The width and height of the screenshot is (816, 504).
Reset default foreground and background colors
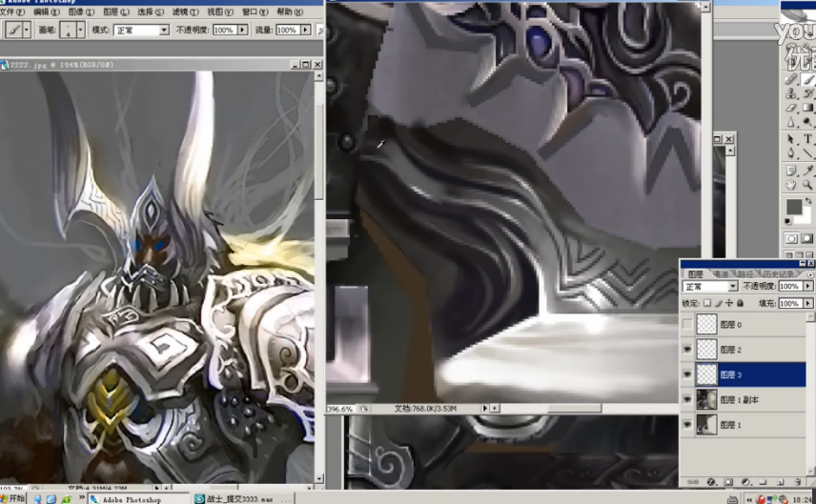pyautogui.click(x=788, y=222)
